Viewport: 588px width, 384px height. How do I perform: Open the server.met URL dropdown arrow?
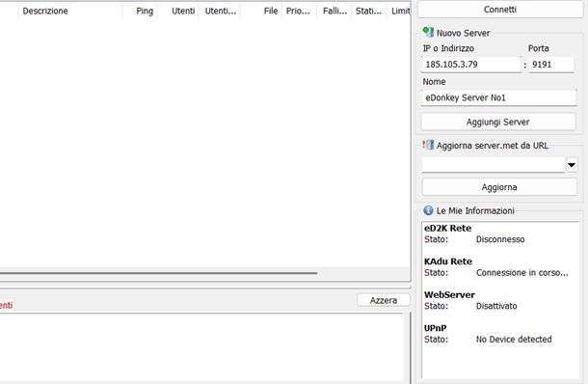point(572,165)
